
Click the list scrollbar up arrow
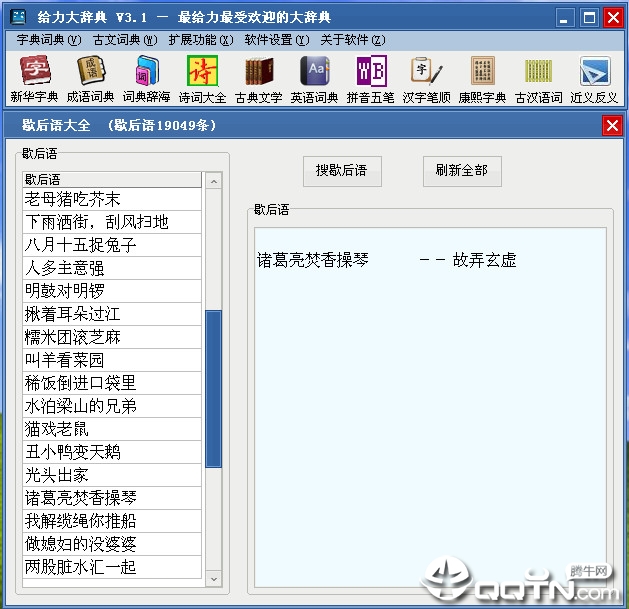pos(213,181)
